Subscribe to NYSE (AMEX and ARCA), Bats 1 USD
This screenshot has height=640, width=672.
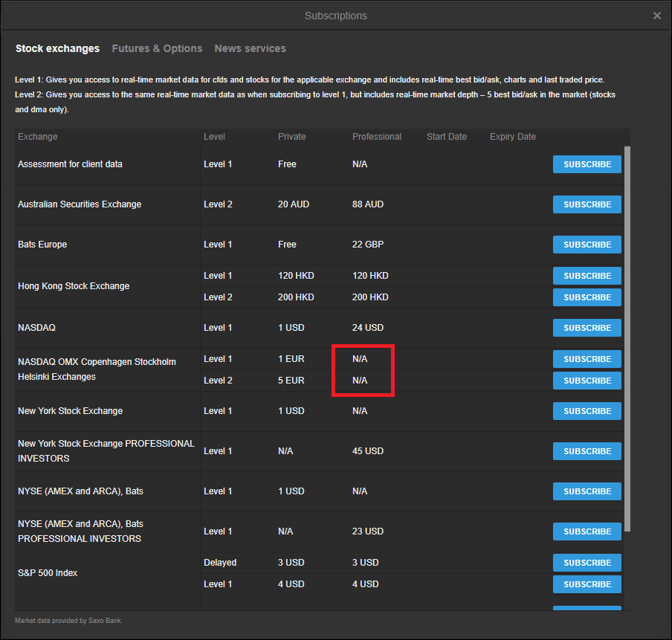pyautogui.click(x=587, y=491)
